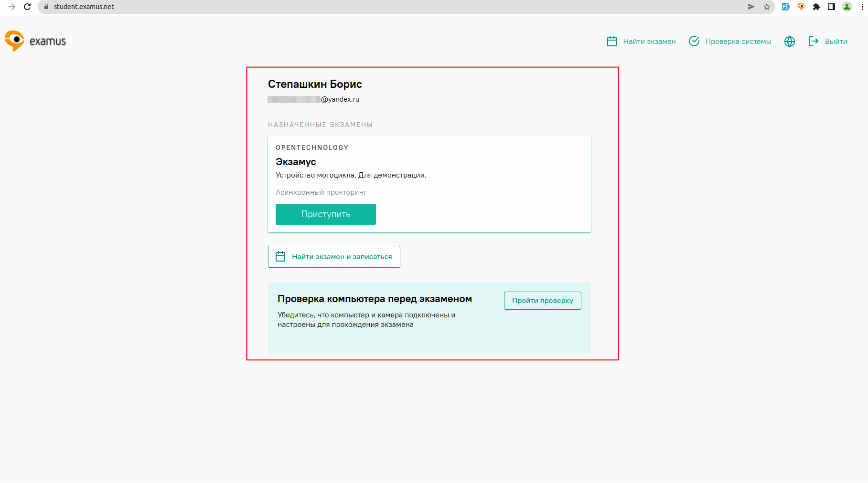Click the Examus extension icon in the browser toolbar
The height and width of the screenshot is (483, 868).
(801, 7)
